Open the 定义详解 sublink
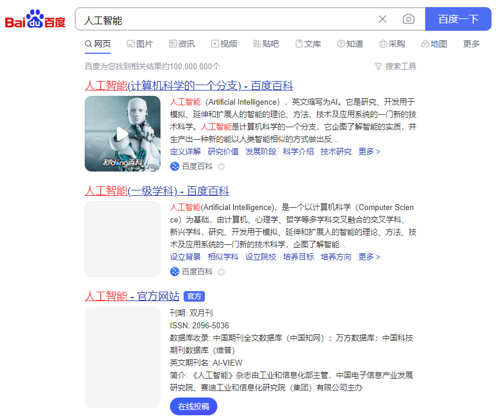 [x=185, y=151]
